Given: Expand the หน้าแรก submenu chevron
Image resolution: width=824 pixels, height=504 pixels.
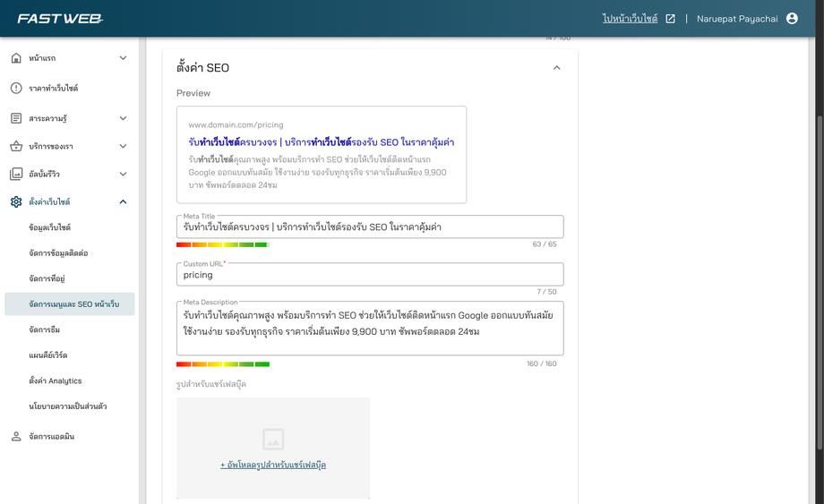Looking at the screenshot, I should [x=123, y=58].
